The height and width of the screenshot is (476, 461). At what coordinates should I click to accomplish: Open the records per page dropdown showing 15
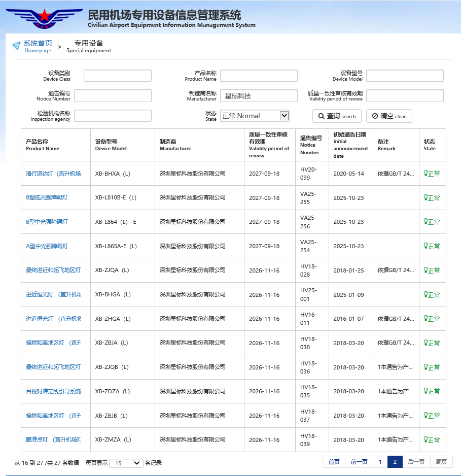tap(126, 463)
